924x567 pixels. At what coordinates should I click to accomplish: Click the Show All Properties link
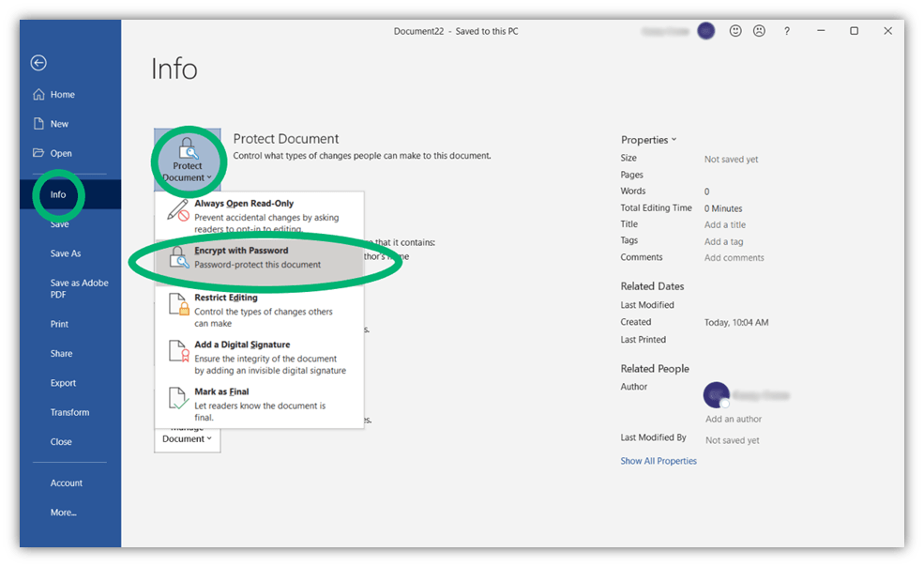659,460
